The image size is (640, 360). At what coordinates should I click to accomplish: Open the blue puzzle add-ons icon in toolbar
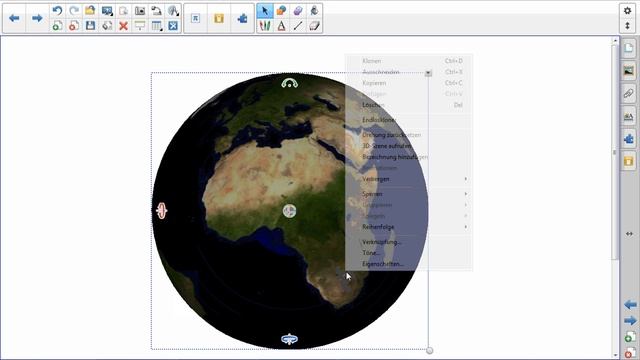coord(242,18)
